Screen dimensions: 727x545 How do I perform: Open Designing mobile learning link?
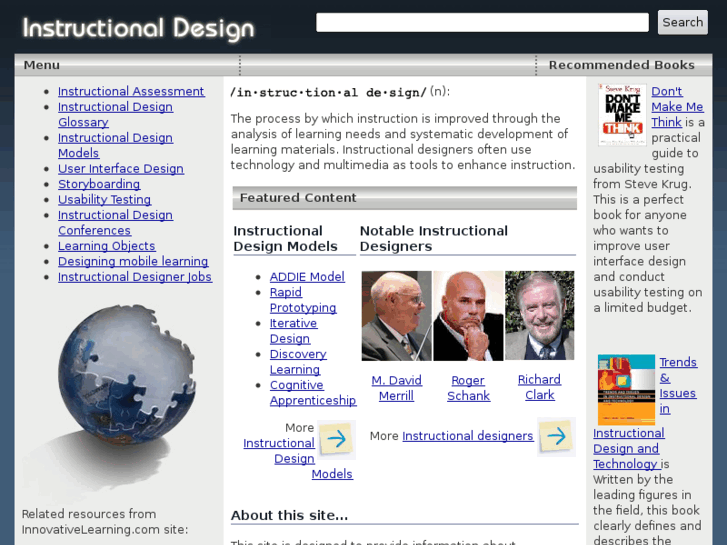tap(133, 262)
